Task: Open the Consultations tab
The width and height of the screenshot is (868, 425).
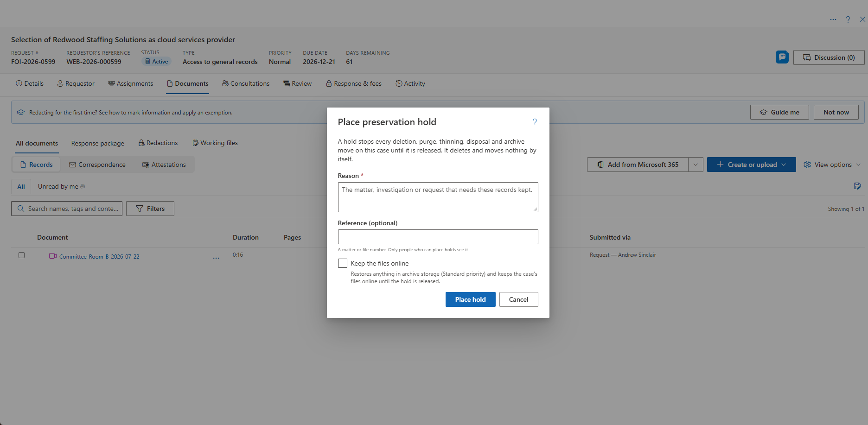Action: pos(246,83)
